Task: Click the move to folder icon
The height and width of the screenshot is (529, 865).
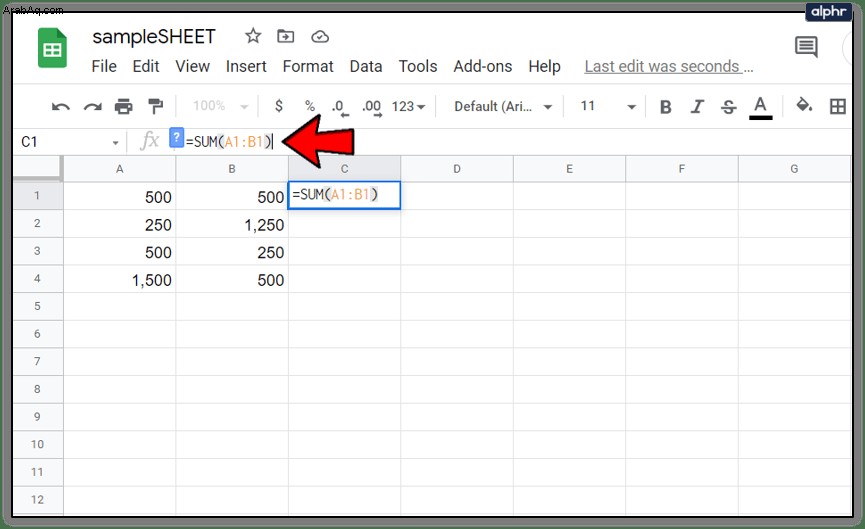Action: click(x=285, y=36)
